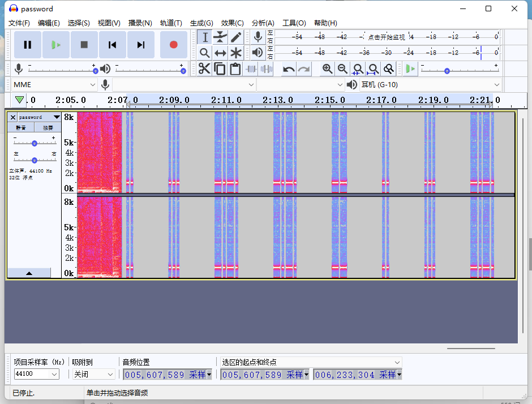
Task: Click the playback speed slider
Action: point(460,70)
